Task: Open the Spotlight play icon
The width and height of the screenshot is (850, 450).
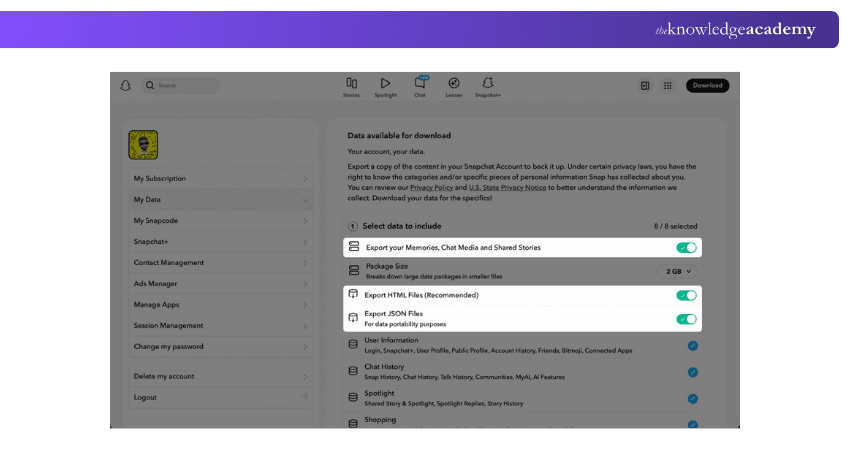Action: [385, 85]
